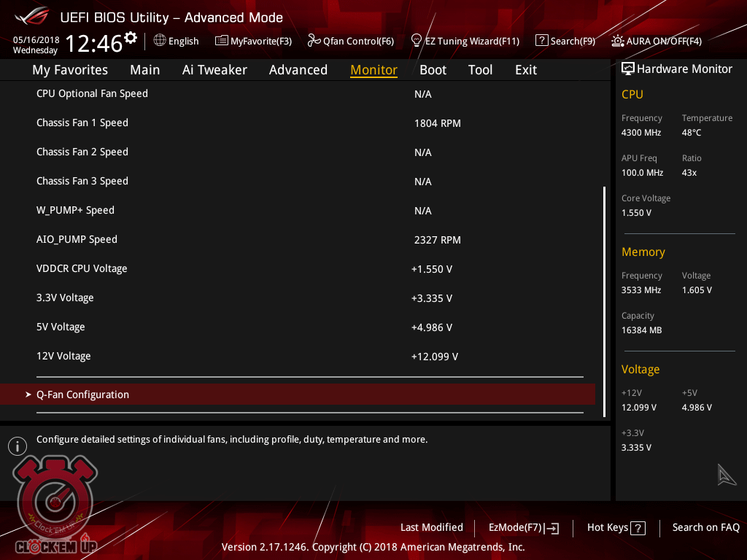The image size is (747, 560).
Task: Click the globe language icon
Action: pos(160,41)
